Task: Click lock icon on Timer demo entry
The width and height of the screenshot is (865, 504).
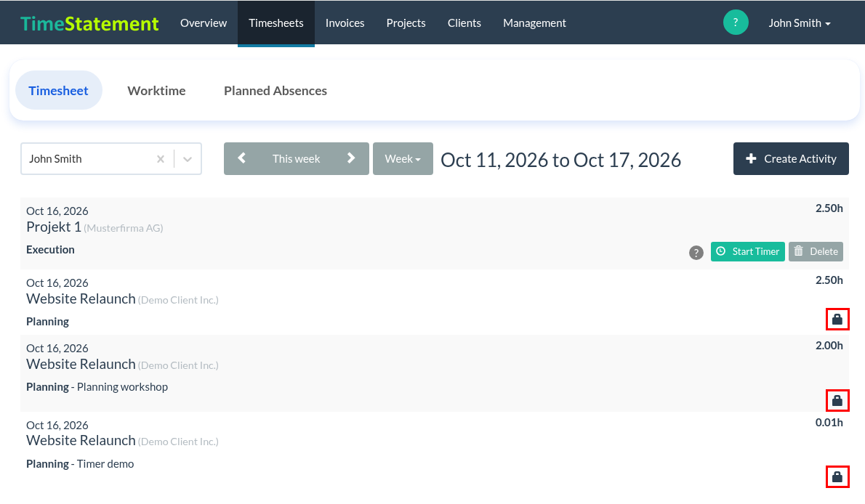Action: tap(837, 477)
